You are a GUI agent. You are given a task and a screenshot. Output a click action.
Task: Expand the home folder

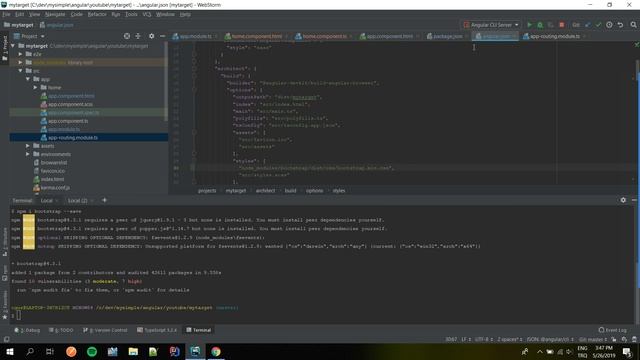(x=36, y=87)
